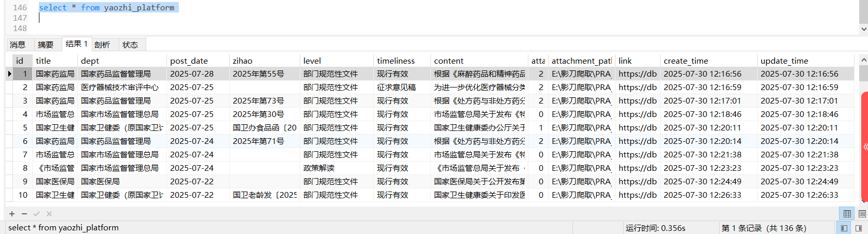Click the delete record minus icon
This screenshot has width=868, height=234.
(x=24, y=214)
